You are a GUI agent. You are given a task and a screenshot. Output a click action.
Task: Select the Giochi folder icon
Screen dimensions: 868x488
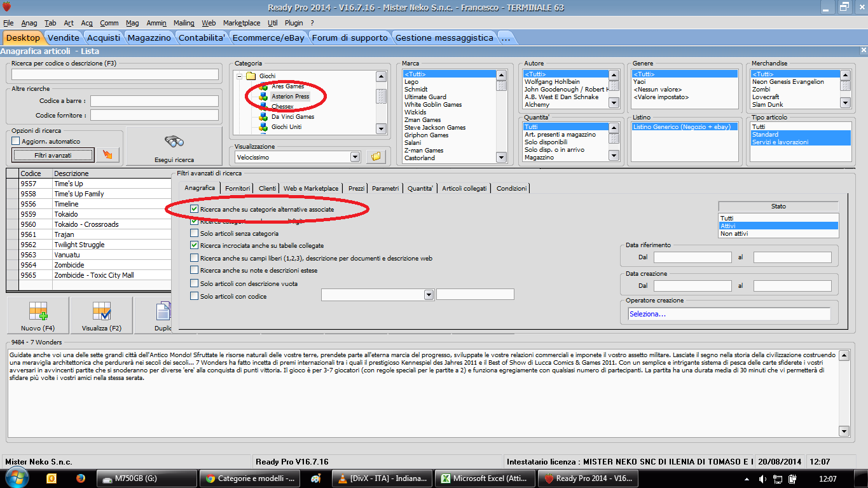coord(251,76)
